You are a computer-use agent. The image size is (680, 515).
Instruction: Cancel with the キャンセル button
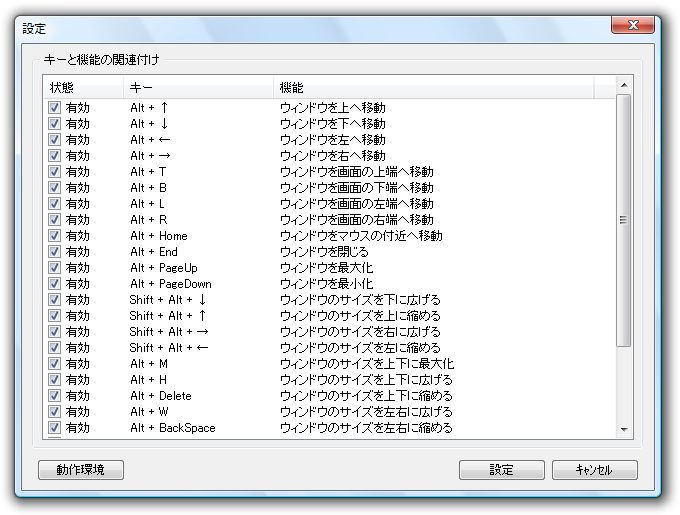(595, 470)
